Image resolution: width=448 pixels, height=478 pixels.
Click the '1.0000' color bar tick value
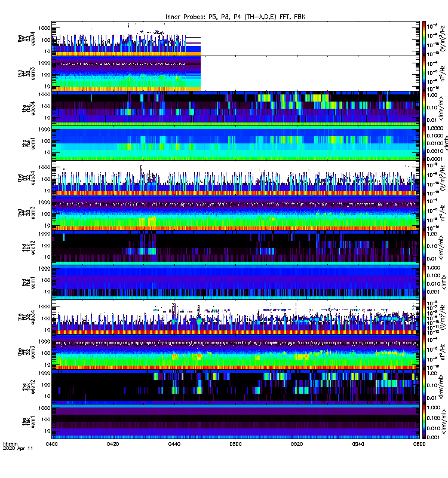[435, 128]
